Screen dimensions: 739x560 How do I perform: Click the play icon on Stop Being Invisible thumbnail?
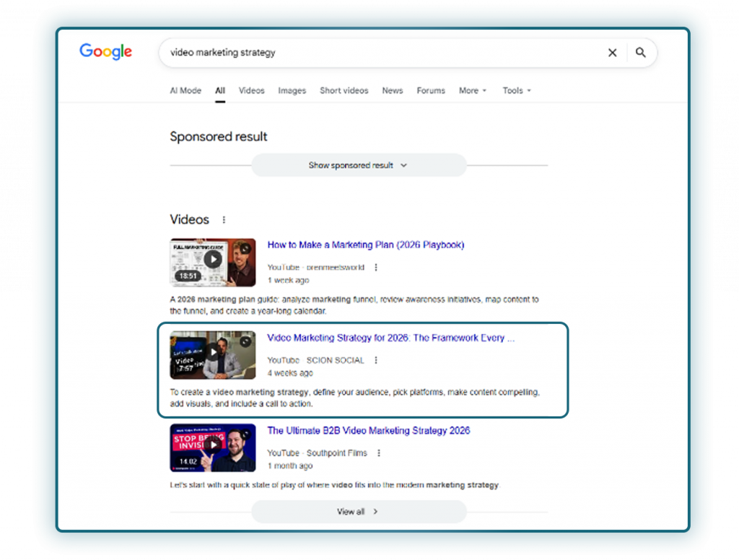click(212, 447)
